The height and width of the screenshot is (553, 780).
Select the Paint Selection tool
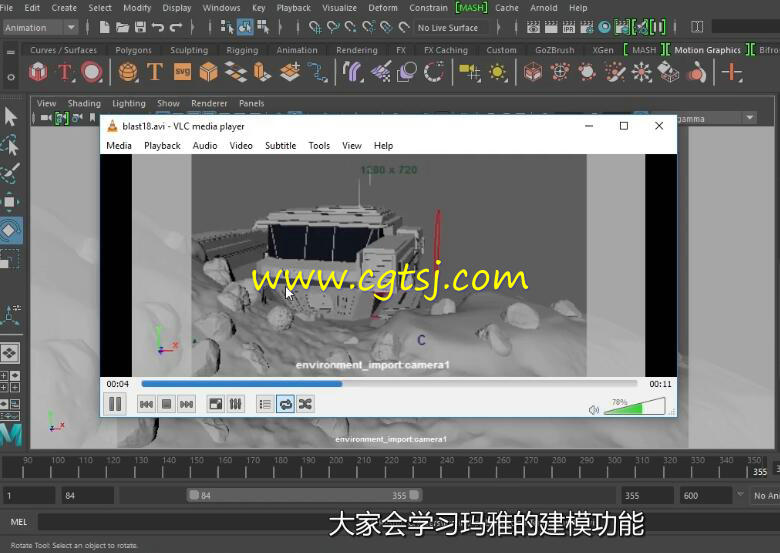(10, 173)
